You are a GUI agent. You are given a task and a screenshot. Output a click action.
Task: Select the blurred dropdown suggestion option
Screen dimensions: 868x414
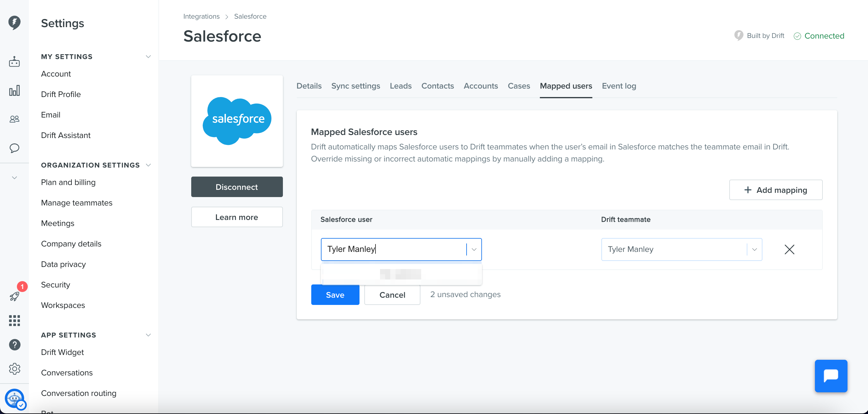click(x=401, y=274)
